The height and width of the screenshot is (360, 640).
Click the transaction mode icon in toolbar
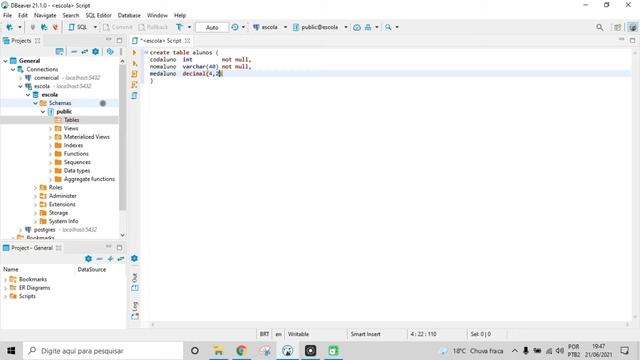(x=179, y=27)
